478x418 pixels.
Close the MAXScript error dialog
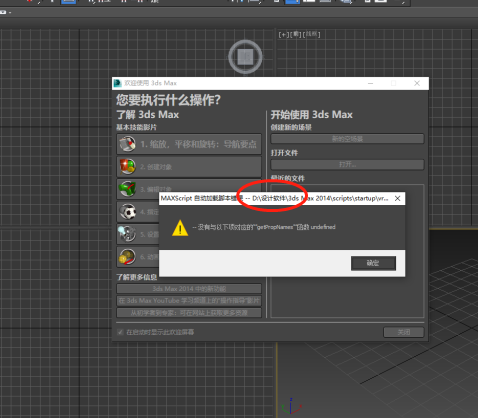click(397, 198)
